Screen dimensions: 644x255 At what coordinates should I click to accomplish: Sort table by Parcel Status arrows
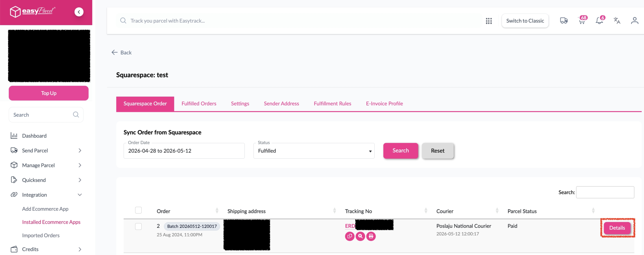(x=593, y=211)
